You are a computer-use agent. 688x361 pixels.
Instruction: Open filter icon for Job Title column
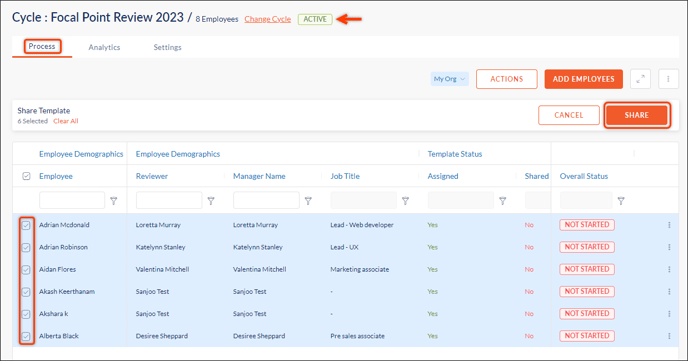[405, 201]
